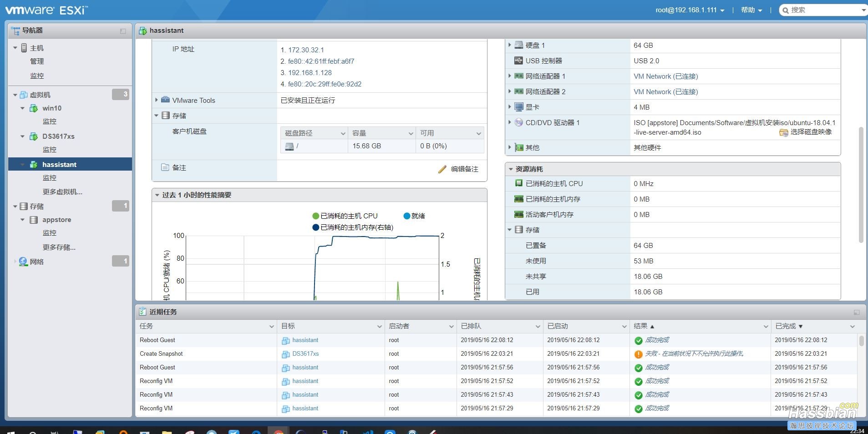Open IP address link 192.168.1.128

pos(310,73)
